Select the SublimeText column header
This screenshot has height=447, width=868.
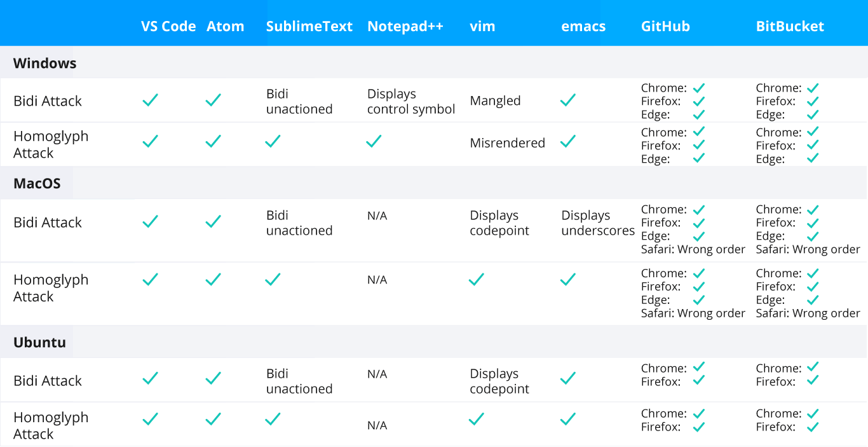coord(309,27)
